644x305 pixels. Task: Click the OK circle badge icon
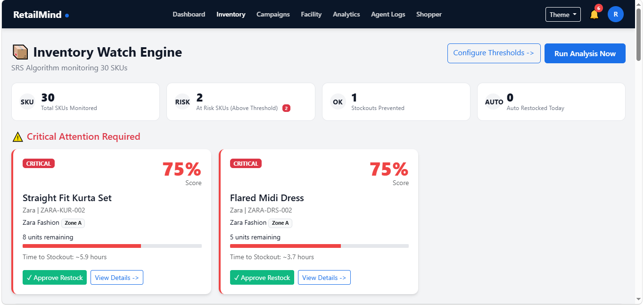pos(338,102)
